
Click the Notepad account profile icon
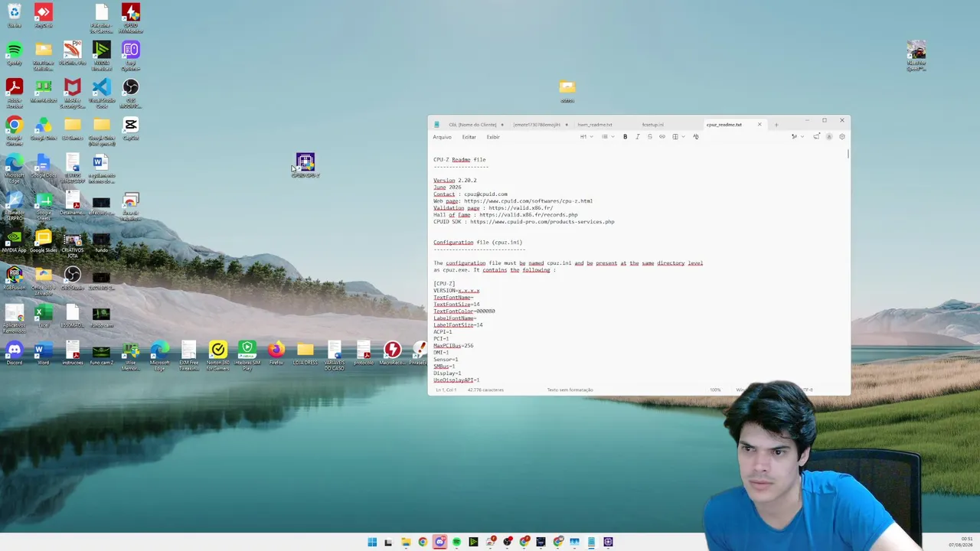click(829, 137)
